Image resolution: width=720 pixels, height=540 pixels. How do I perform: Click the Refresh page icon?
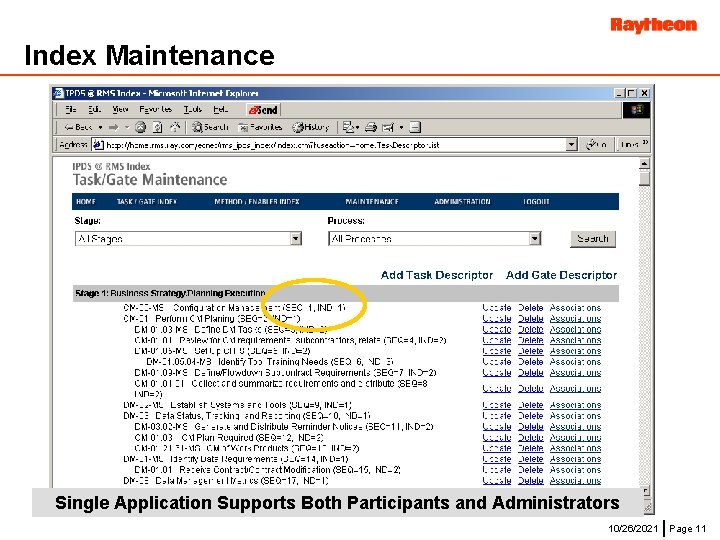[158, 127]
